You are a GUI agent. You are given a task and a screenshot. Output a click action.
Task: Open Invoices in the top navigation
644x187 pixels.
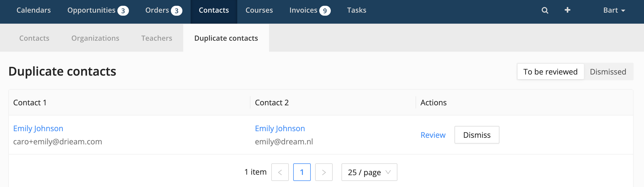coord(310,10)
